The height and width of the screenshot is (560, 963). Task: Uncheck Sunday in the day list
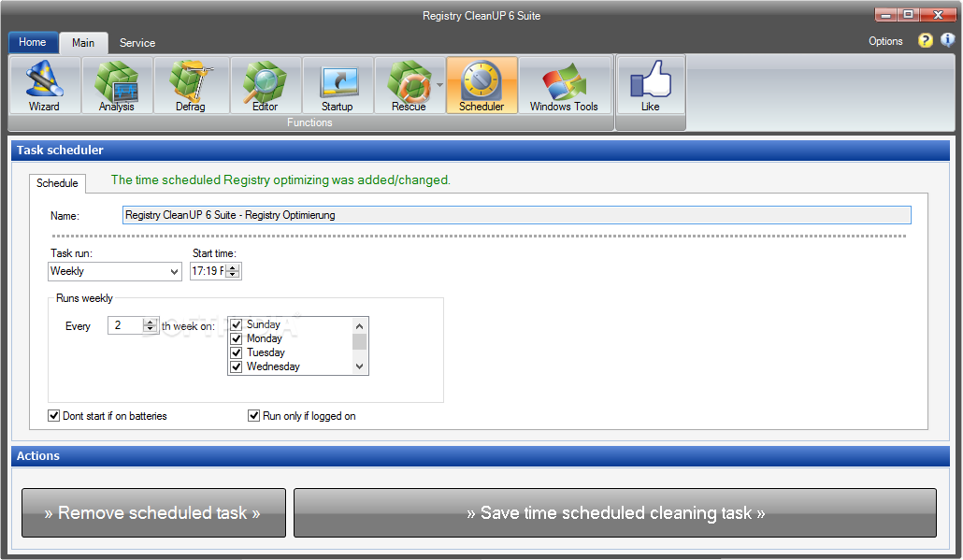click(x=236, y=324)
